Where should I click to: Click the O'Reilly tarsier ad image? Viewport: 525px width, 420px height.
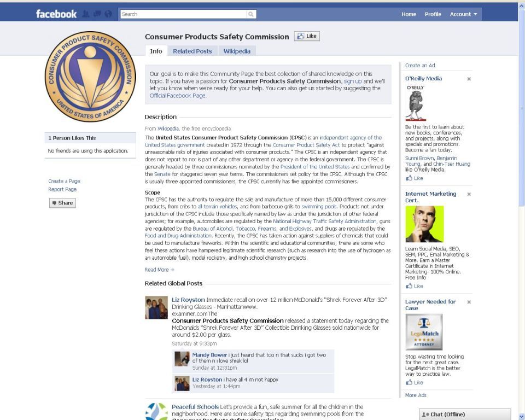[416, 103]
